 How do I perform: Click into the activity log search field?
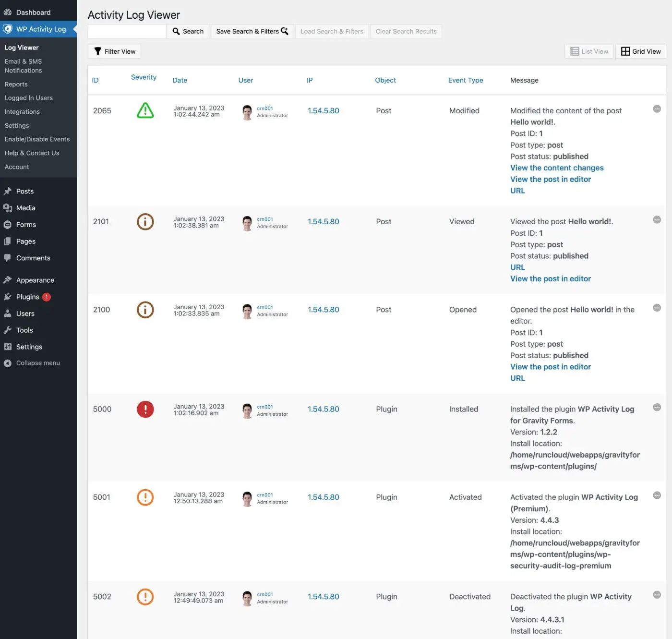[x=127, y=32]
